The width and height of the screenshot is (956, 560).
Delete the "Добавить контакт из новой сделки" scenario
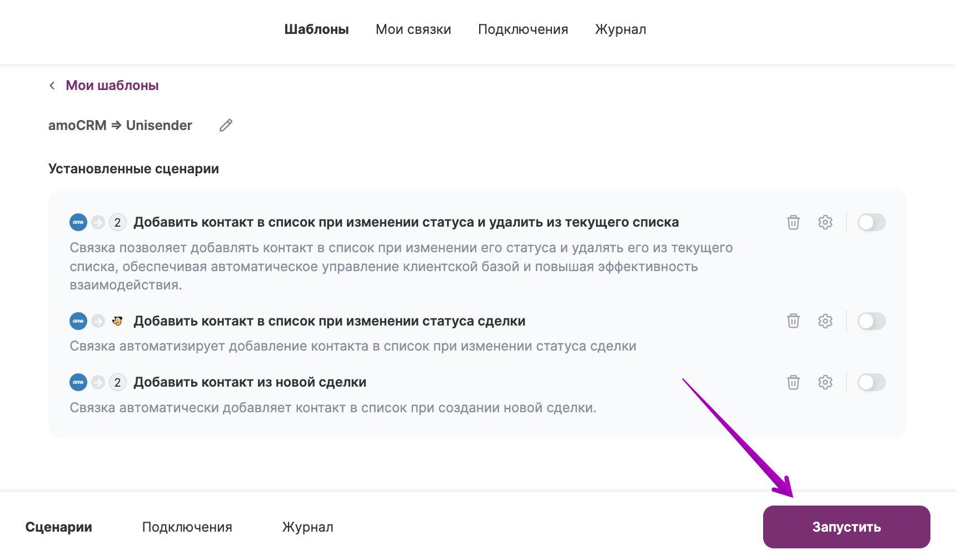(793, 382)
